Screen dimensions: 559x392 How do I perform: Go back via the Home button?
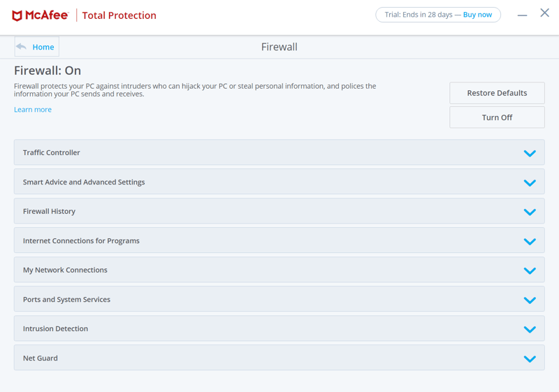37,47
